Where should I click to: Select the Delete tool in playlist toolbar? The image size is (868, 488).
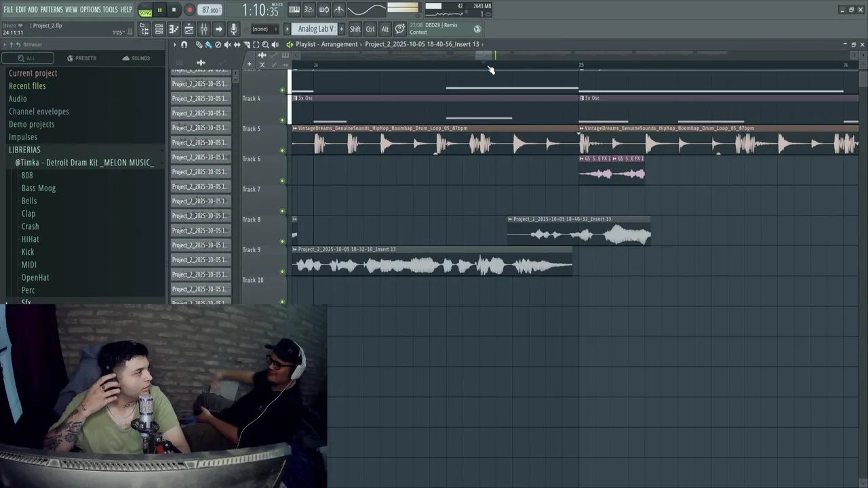218,45
